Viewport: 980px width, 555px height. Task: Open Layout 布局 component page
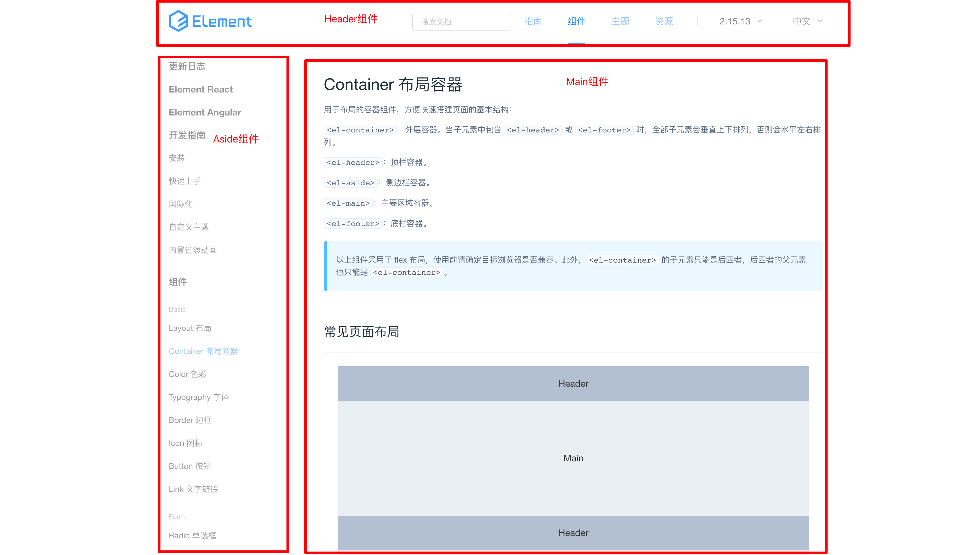(x=190, y=328)
